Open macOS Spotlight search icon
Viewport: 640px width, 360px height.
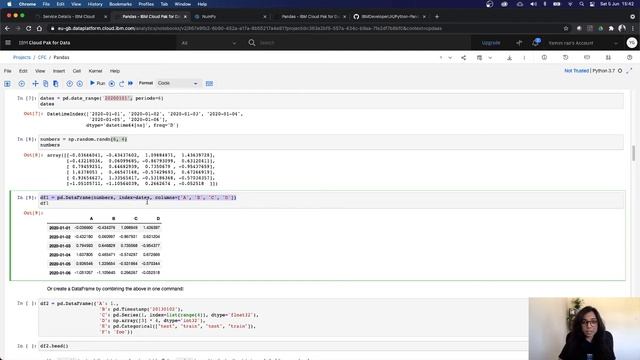click(x=581, y=4)
